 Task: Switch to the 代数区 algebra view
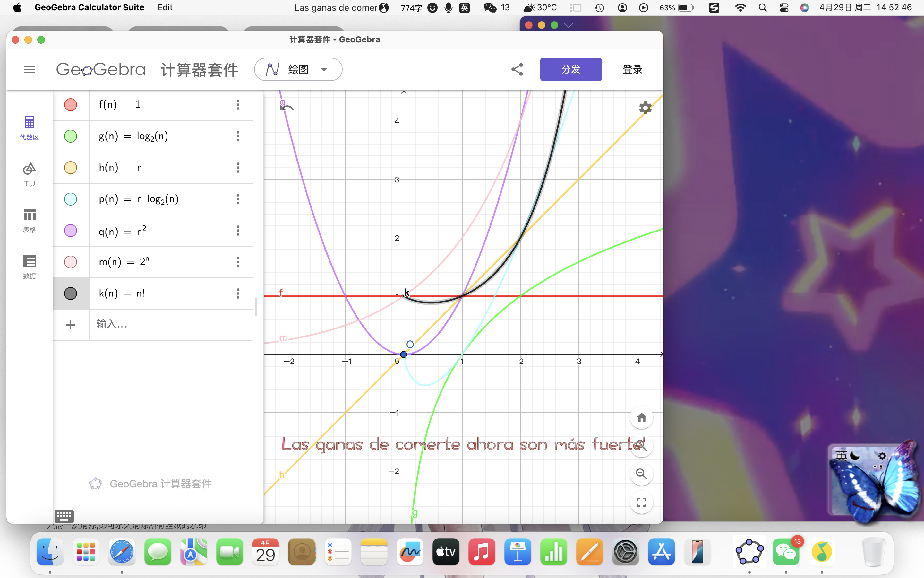click(x=30, y=128)
